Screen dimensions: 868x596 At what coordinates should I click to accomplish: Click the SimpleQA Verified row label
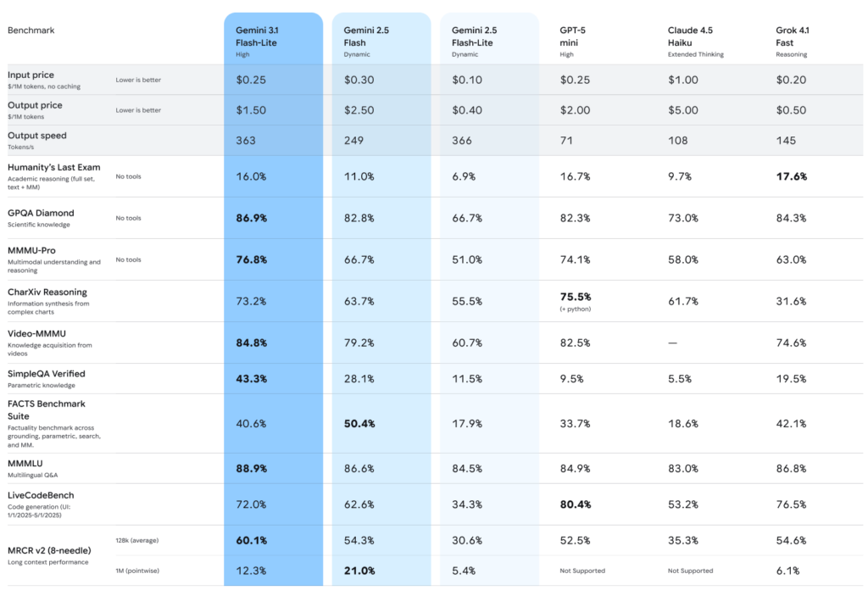(x=47, y=374)
